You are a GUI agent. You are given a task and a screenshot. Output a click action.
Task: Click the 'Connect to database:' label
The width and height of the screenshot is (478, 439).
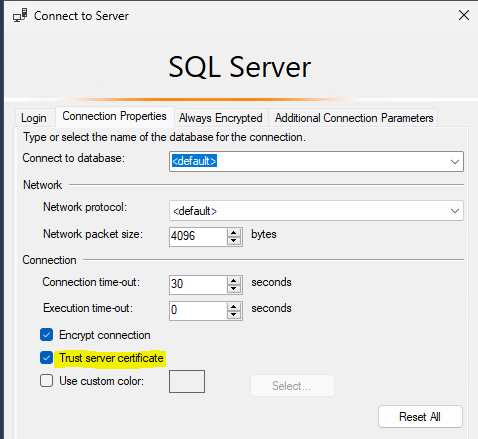(x=74, y=158)
